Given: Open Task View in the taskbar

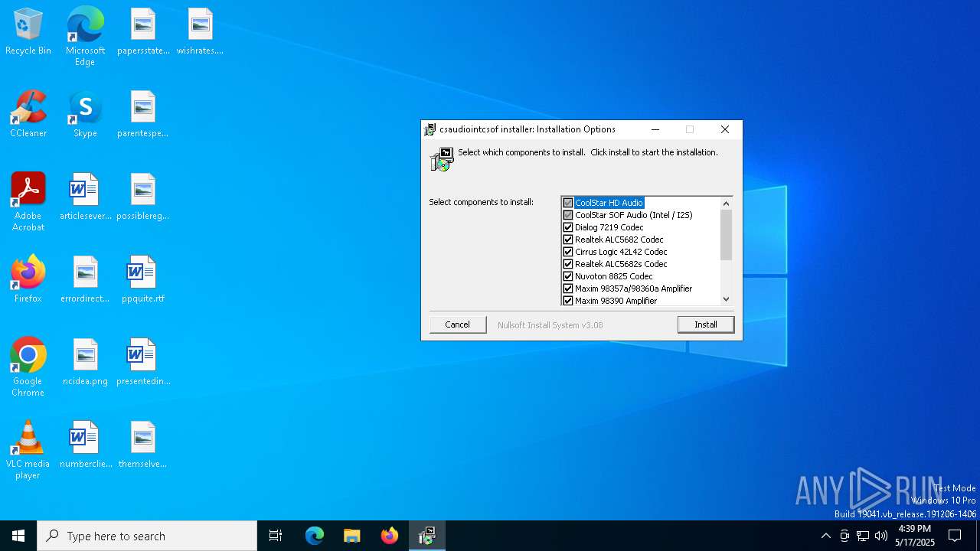Looking at the screenshot, I should (276, 536).
